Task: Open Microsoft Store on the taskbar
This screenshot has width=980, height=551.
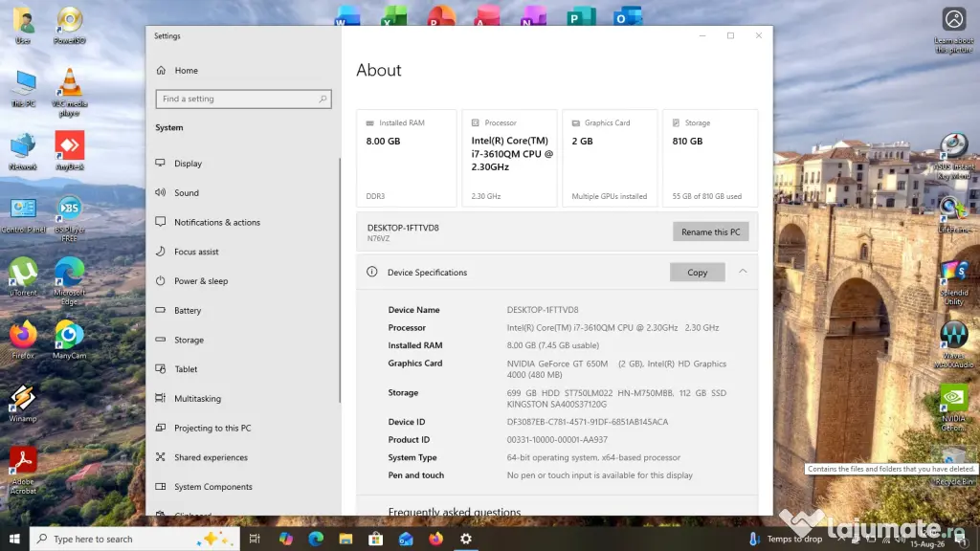Action: pos(375,539)
